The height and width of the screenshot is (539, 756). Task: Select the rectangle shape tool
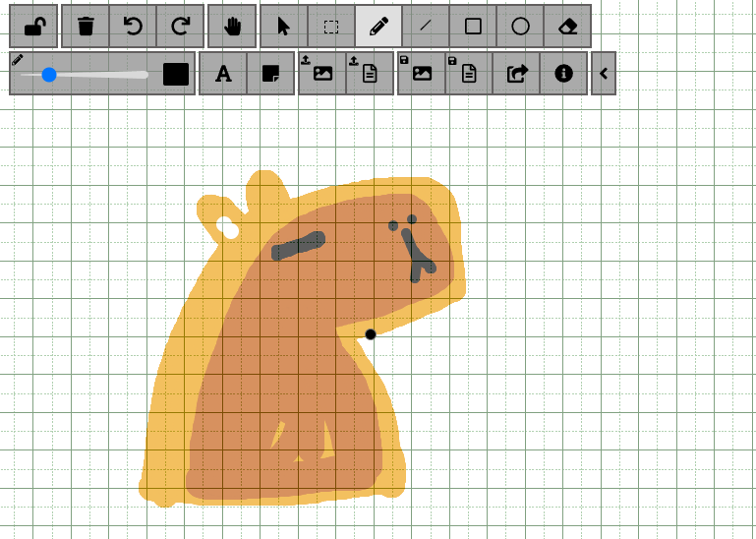coord(473,27)
